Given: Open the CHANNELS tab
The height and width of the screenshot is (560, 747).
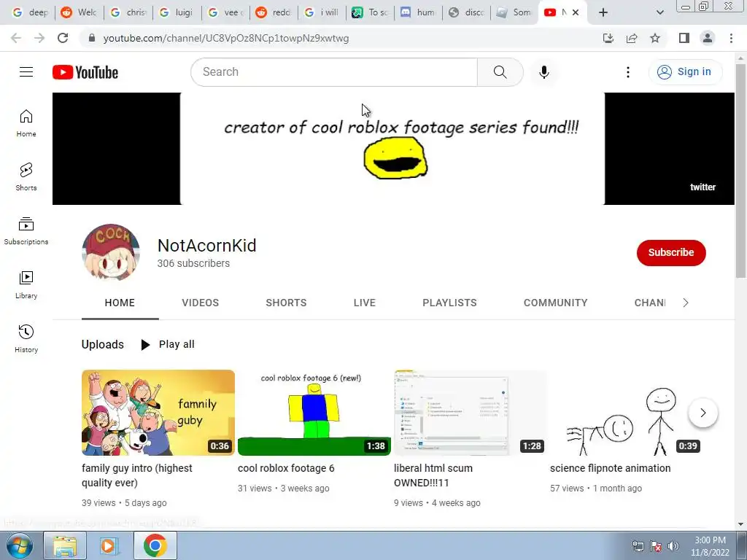Looking at the screenshot, I should click(650, 303).
